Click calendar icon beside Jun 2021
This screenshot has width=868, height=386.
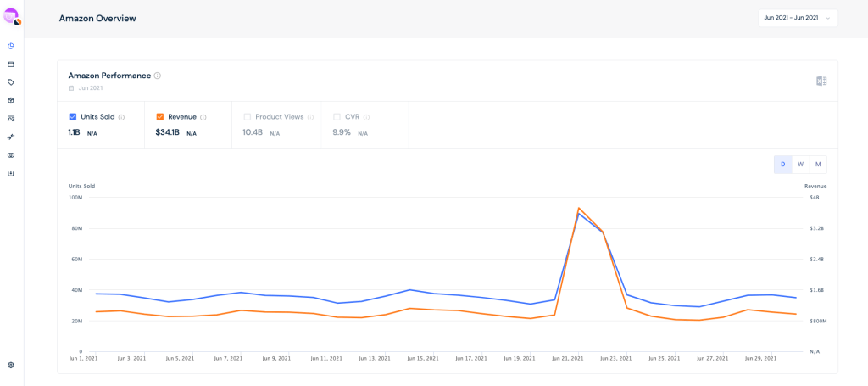(71, 88)
